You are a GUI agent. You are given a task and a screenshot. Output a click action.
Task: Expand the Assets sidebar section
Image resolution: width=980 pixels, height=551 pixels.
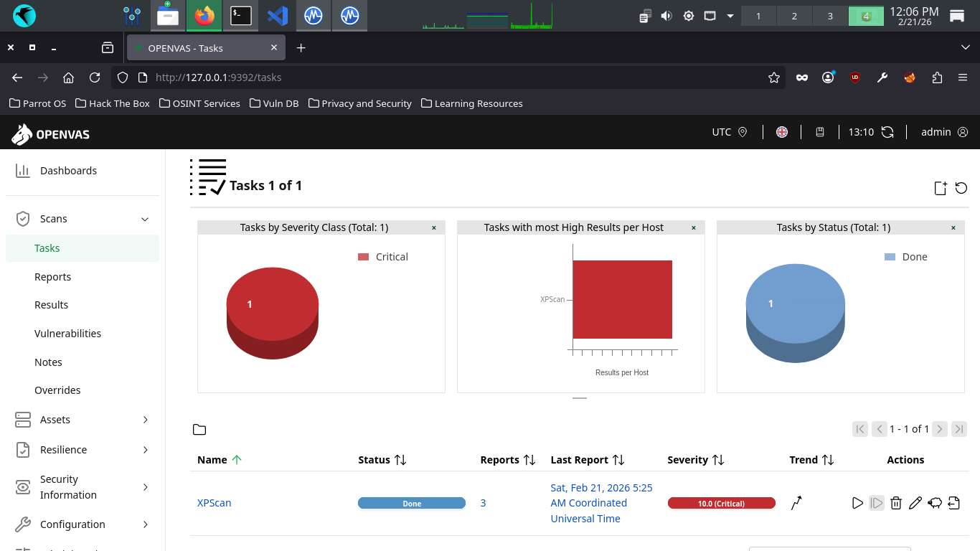145,420
